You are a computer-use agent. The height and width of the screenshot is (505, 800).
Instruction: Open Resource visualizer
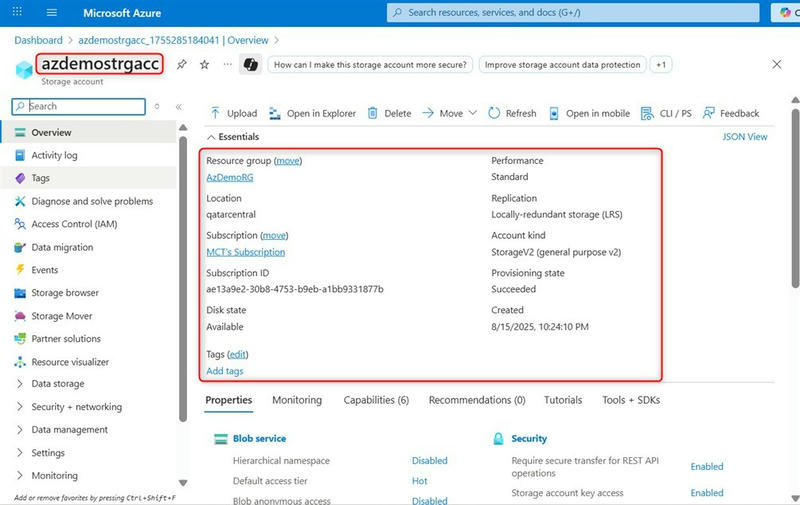tap(89, 362)
